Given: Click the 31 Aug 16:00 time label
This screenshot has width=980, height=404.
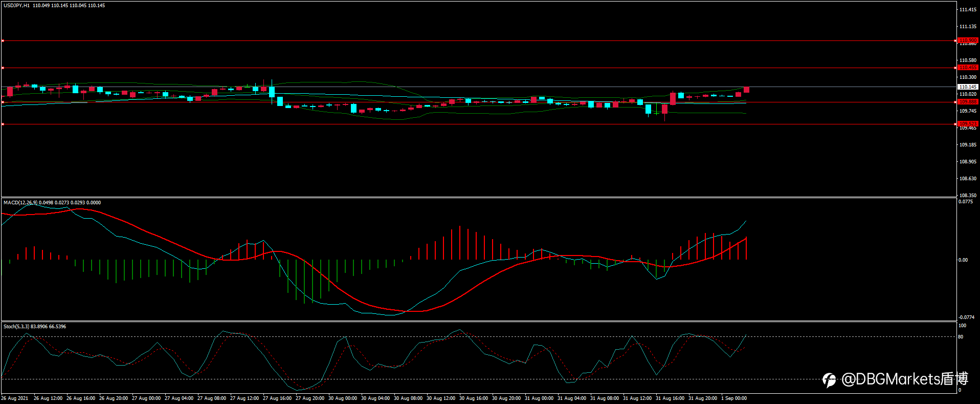Looking at the screenshot, I should 670,398.
